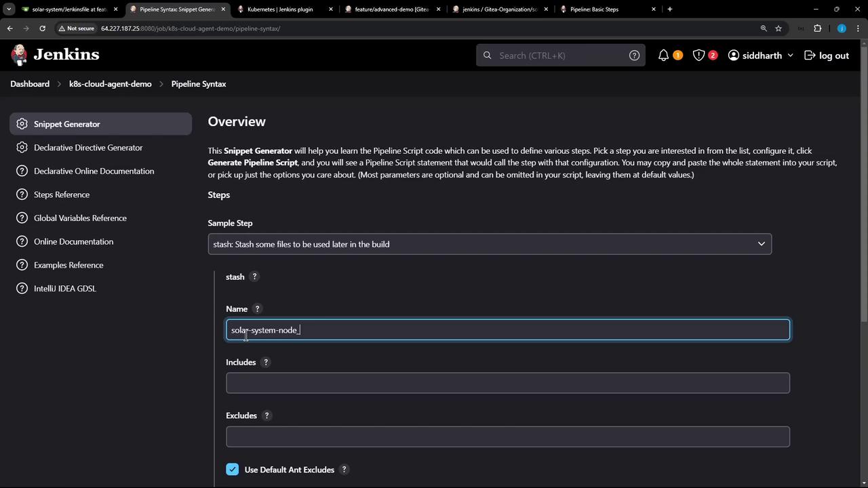Click the log out link
Image resolution: width=868 pixels, height=488 pixels.
[x=827, y=56]
